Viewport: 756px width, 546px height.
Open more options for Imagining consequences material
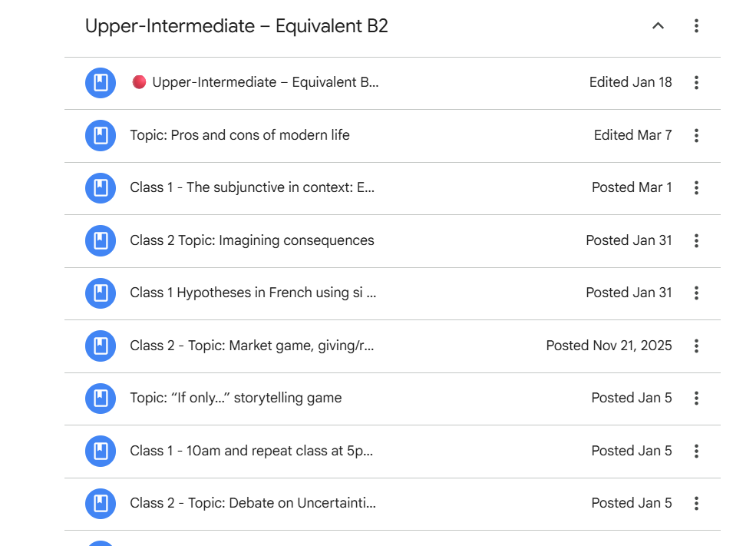coord(696,241)
